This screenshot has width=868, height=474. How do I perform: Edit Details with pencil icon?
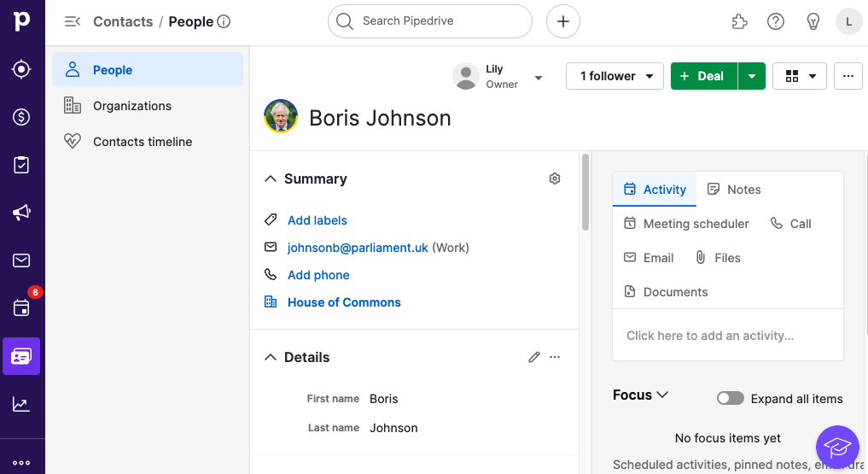(x=534, y=357)
